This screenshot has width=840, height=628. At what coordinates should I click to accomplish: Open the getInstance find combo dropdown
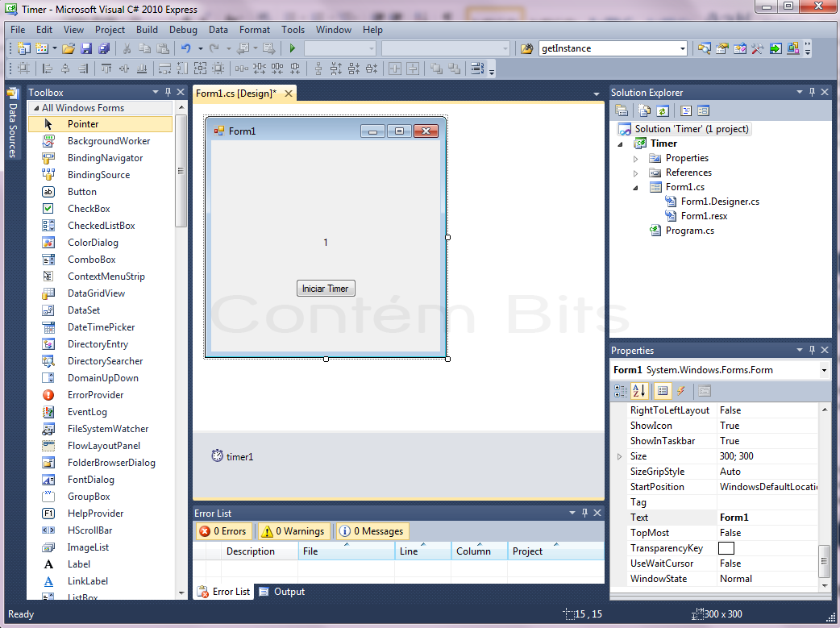pos(682,48)
